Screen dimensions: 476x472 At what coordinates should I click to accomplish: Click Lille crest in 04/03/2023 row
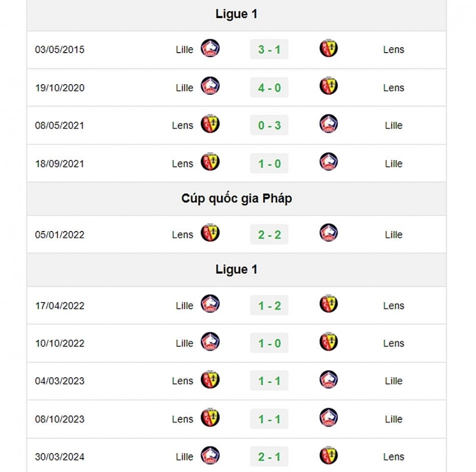tap(329, 380)
